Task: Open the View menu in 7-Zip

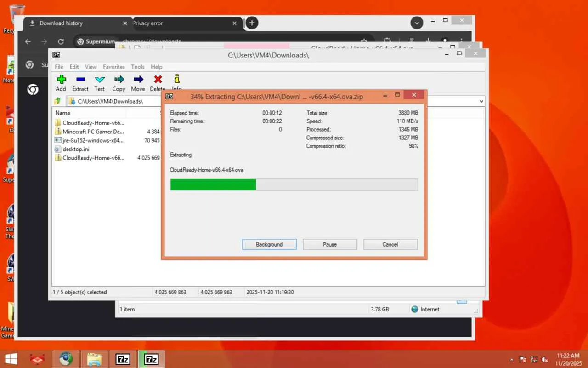Action: (x=91, y=67)
